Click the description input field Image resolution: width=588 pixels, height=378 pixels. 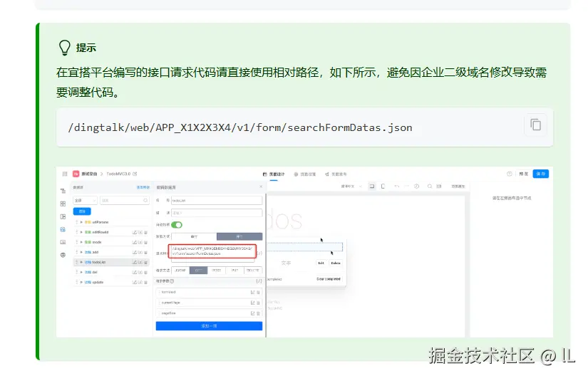[217, 213]
